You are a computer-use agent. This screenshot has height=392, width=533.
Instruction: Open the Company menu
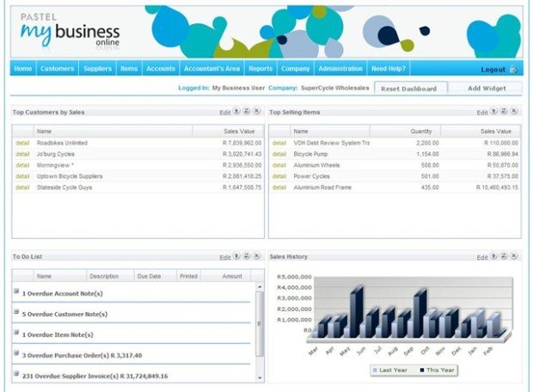[x=296, y=68]
